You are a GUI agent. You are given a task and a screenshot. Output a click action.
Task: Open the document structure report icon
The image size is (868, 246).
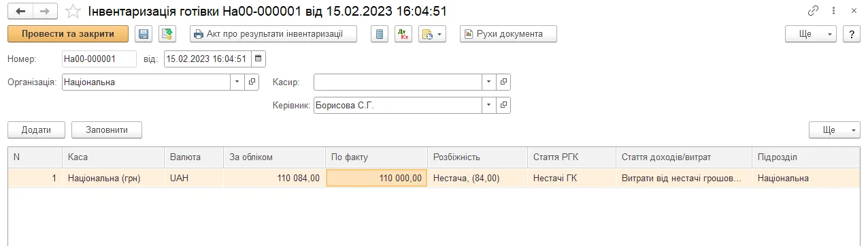380,34
